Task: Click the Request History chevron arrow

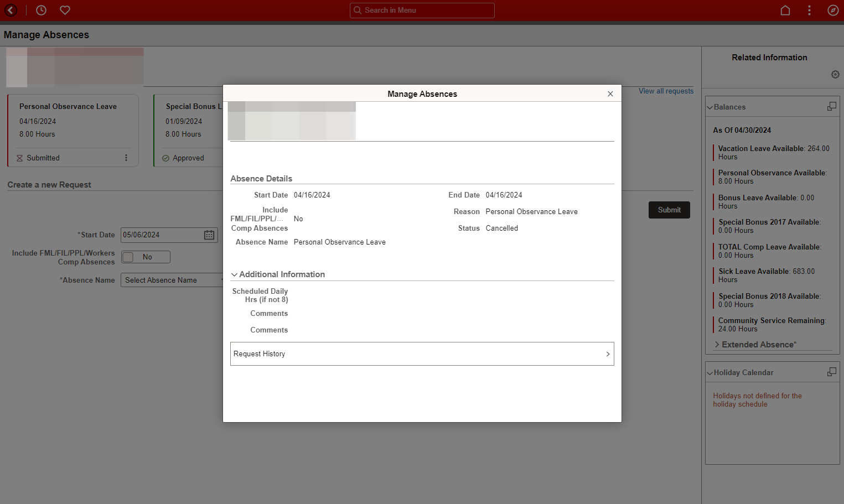Action: click(608, 354)
